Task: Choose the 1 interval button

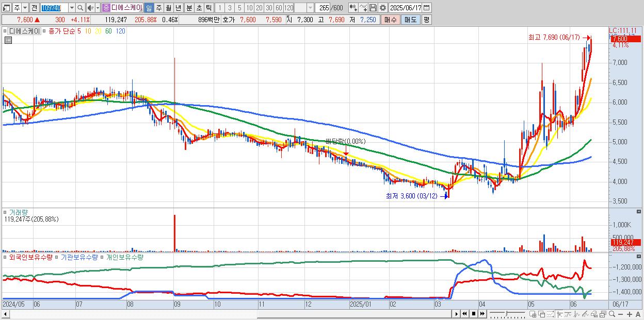Action: [x=219, y=8]
